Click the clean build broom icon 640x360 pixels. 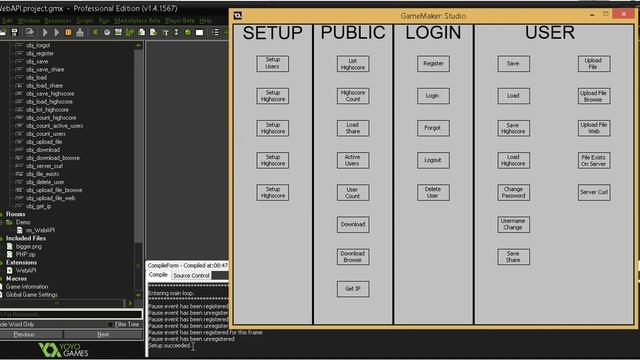click(x=80, y=32)
